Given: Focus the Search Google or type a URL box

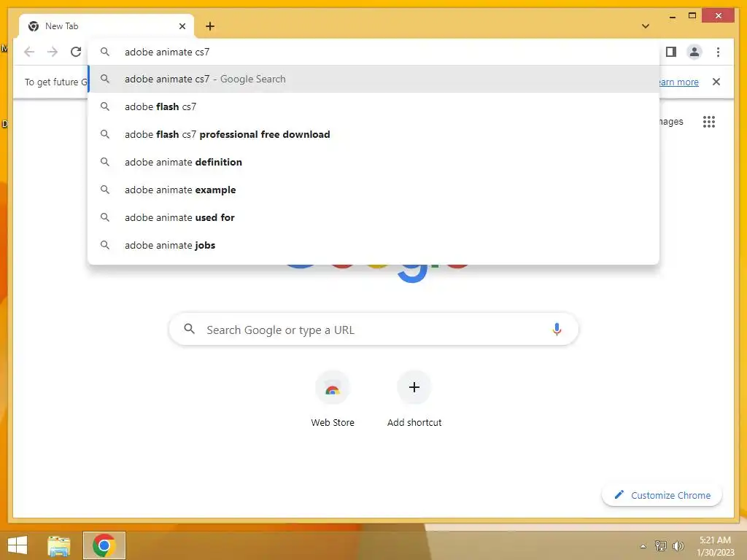Looking at the screenshot, I should click(373, 329).
